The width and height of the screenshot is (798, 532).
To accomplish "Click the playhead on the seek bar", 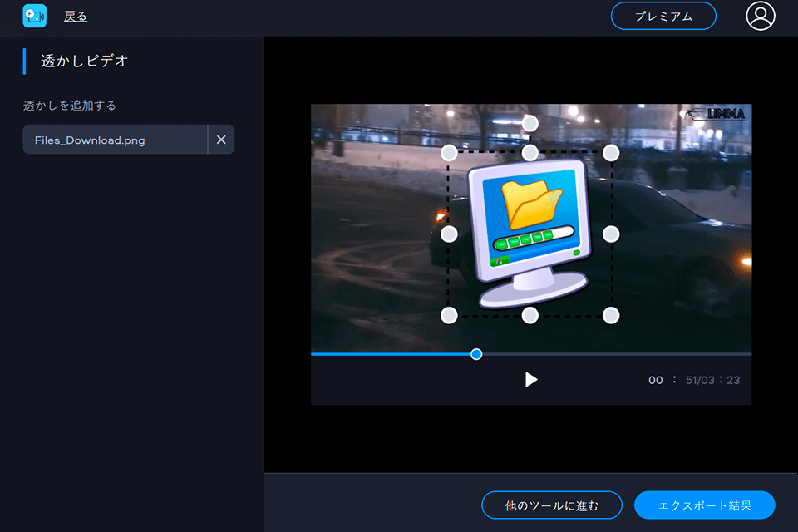I will 475,354.
